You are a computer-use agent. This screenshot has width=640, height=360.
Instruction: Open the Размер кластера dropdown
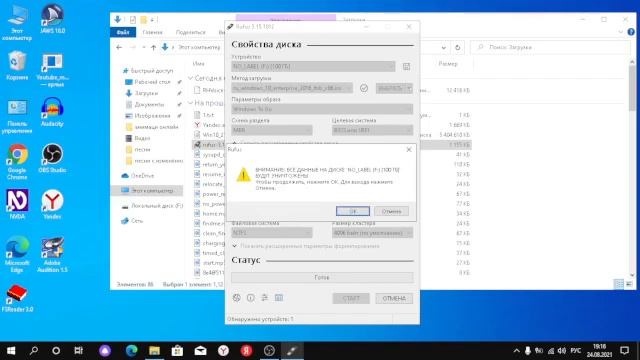pos(372,233)
